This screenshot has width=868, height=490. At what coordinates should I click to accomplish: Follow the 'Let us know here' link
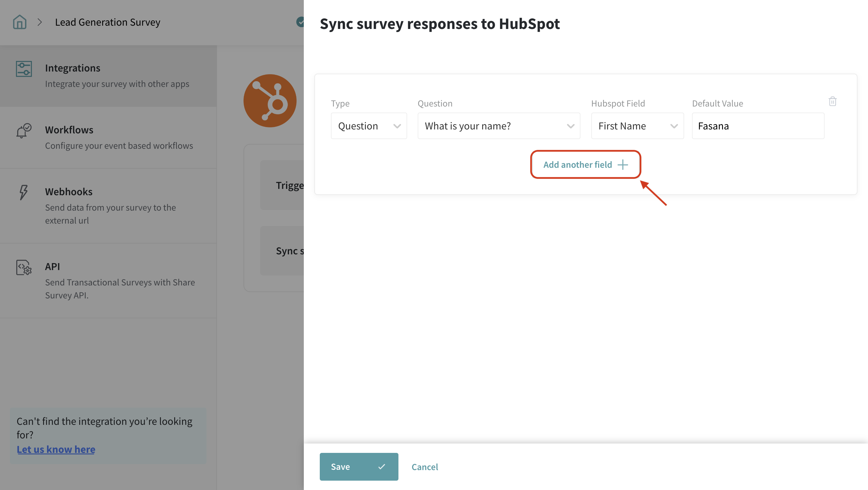click(56, 449)
